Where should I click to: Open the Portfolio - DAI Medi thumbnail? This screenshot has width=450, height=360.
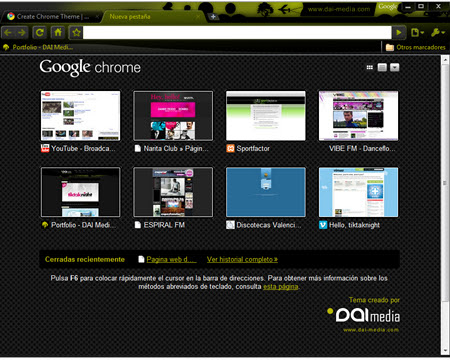(80, 192)
